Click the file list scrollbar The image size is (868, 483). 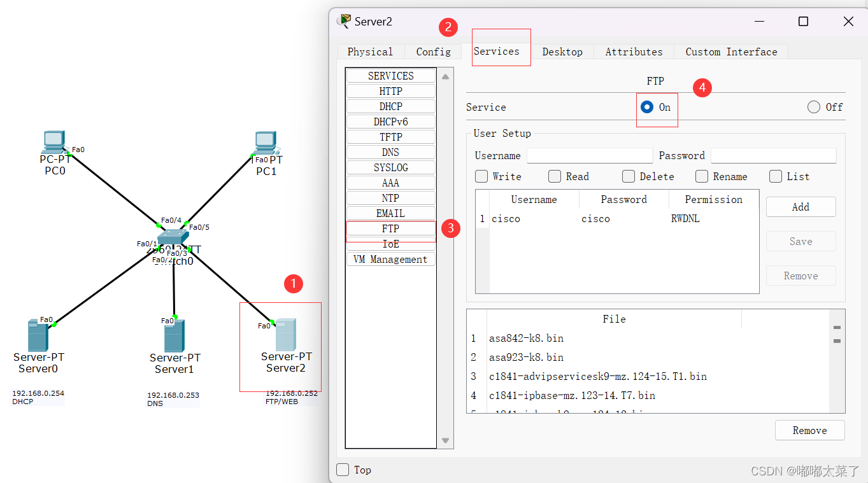pos(837,361)
